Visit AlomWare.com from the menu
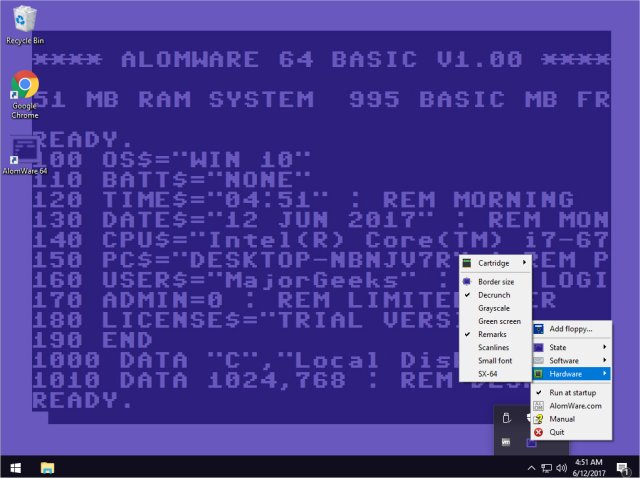640x478 pixels. (572, 406)
